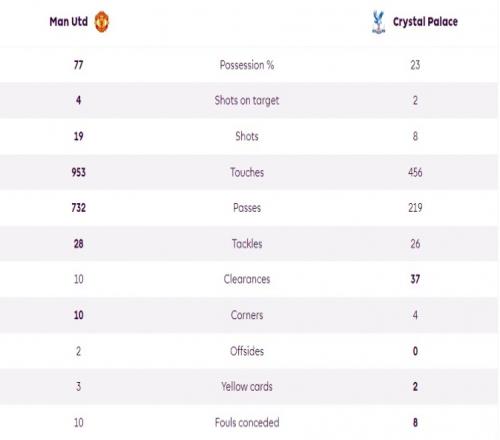Image resolution: width=500 pixels, height=440 pixels.
Task: Select the Shots on target row label
Action: (x=247, y=100)
